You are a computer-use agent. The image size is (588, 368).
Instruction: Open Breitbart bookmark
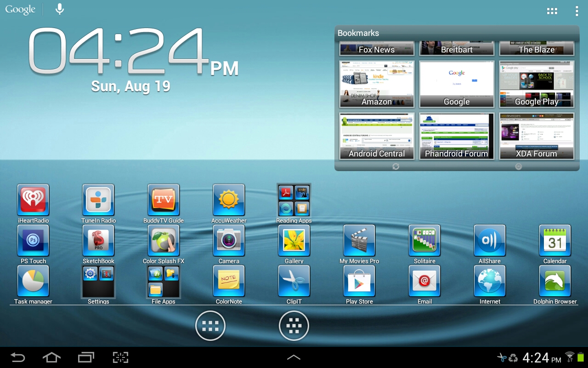(457, 49)
